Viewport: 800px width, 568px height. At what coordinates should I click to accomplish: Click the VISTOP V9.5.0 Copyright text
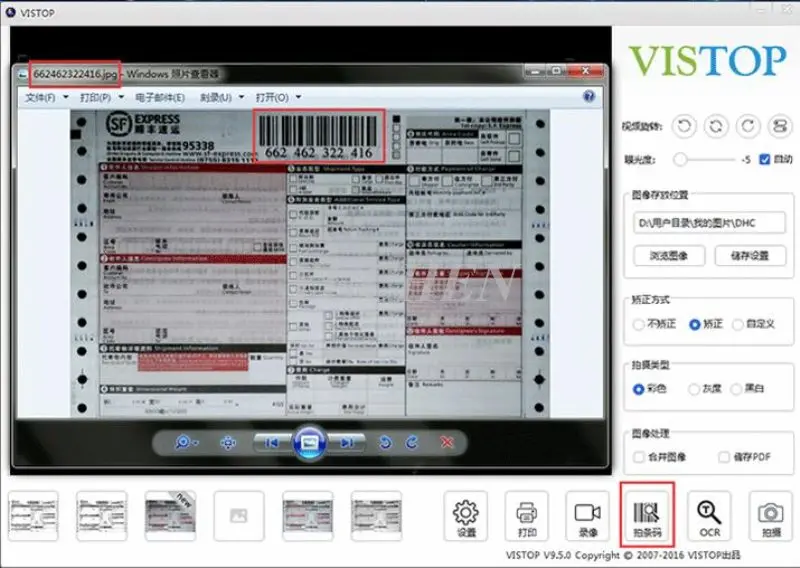622,555
